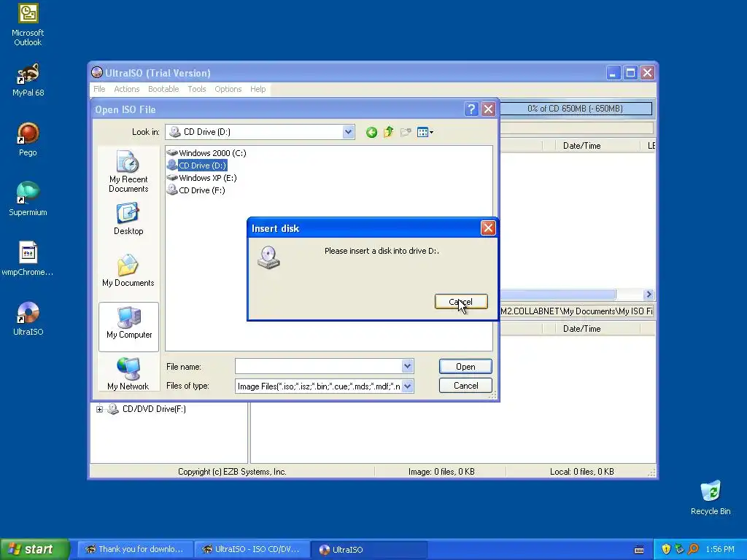The width and height of the screenshot is (747, 560).
Task: Open the View menu icon in Open dialog
Action: (x=425, y=133)
